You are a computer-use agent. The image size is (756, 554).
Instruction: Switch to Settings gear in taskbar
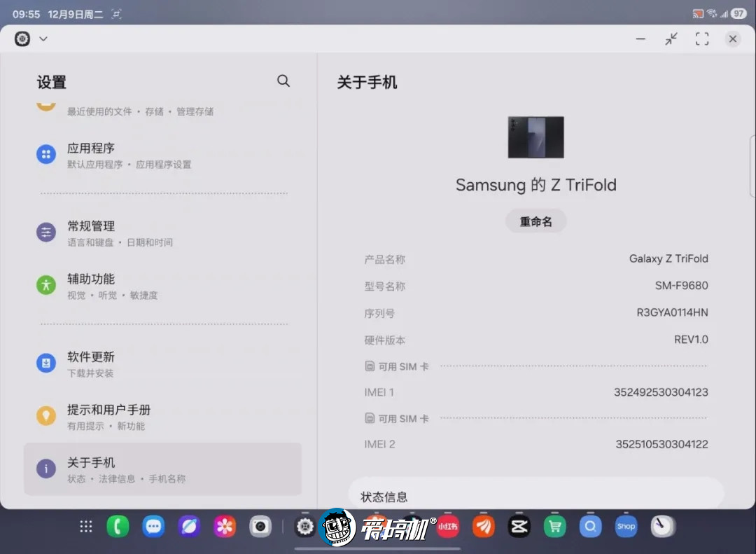click(x=305, y=527)
